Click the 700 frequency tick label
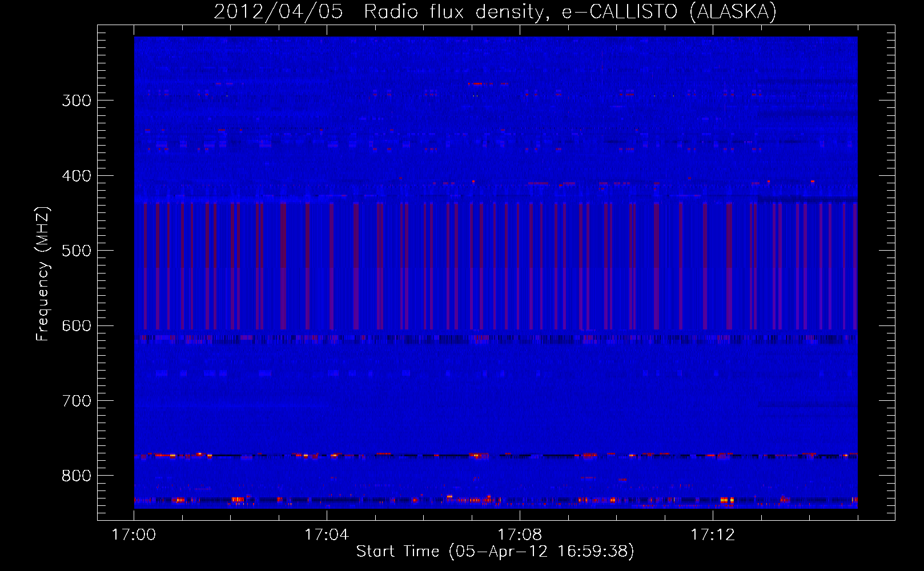The image size is (924, 571). (x=77, y=401)
